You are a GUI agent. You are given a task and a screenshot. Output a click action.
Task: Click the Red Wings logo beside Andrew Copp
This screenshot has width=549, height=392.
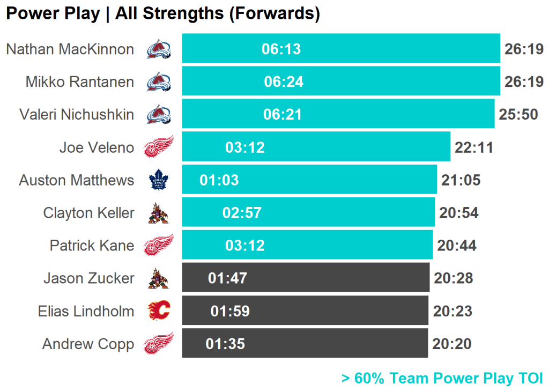tap(159, 344)
